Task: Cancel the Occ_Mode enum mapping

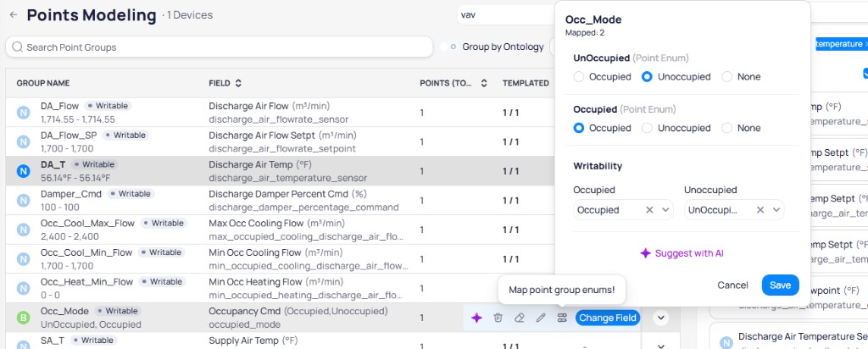Action: [x=732, y=285]
